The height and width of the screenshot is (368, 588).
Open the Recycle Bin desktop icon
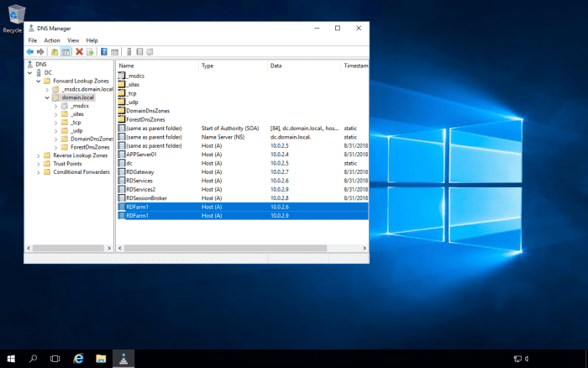click(x=14, y=18)
